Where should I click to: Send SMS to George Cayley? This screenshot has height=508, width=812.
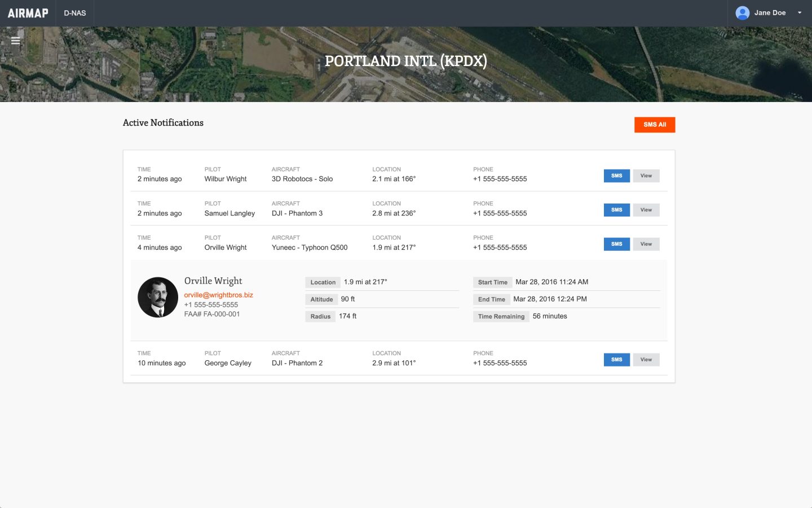pos(616,359)
